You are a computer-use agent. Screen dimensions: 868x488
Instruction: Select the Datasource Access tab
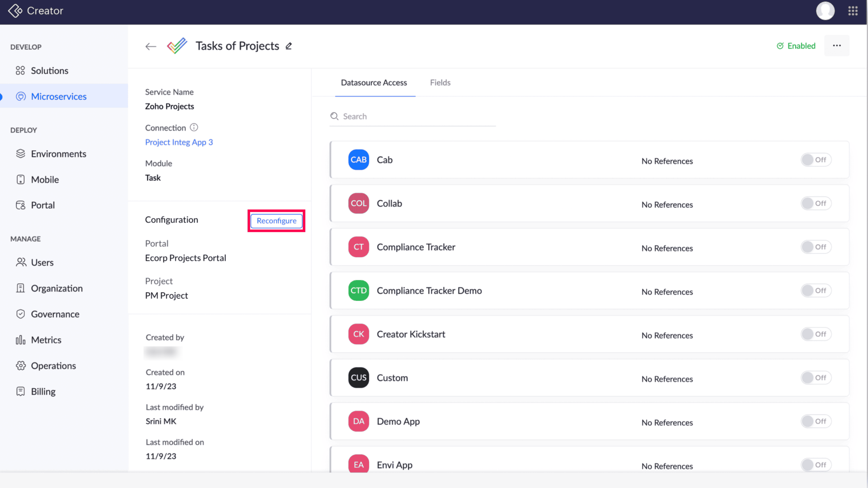click(374, 83)
